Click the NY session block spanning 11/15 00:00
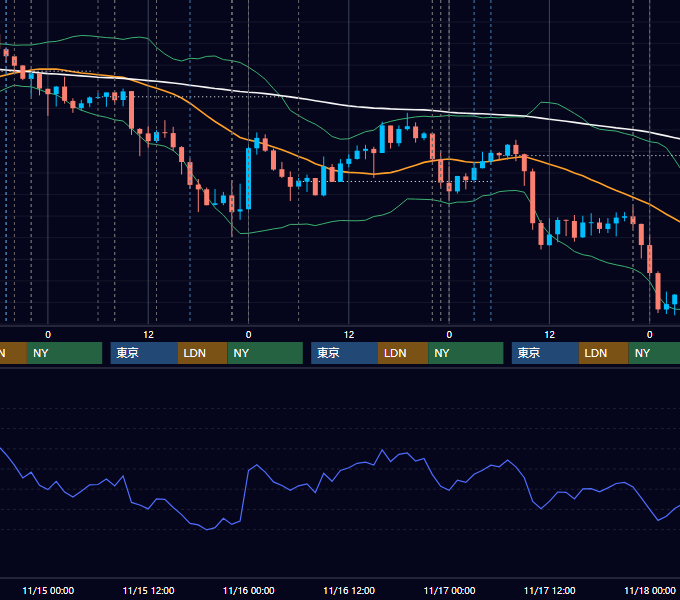This screenshot has height=600, width=680. point(64,353)
